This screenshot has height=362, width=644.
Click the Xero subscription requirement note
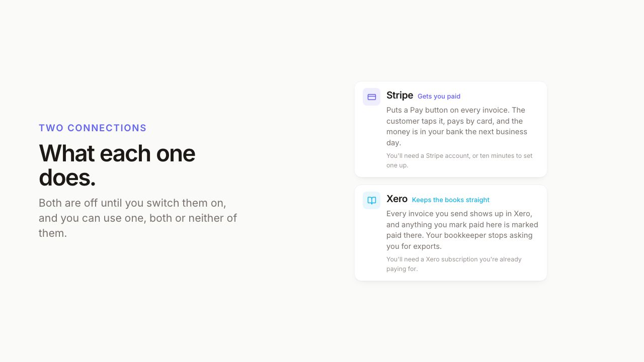tap(454, 264)
